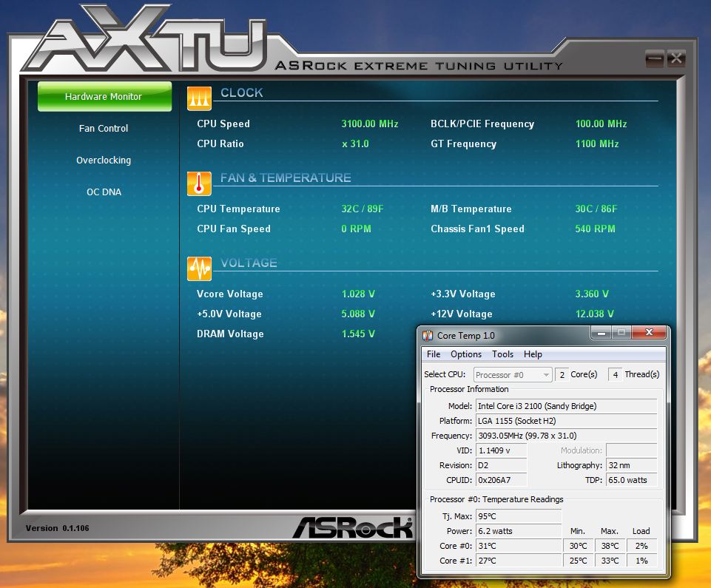The width and height of the screenshot is (711, 588).
Task: Click the TDP field 65.0 watts
Action: pos(632,480)
